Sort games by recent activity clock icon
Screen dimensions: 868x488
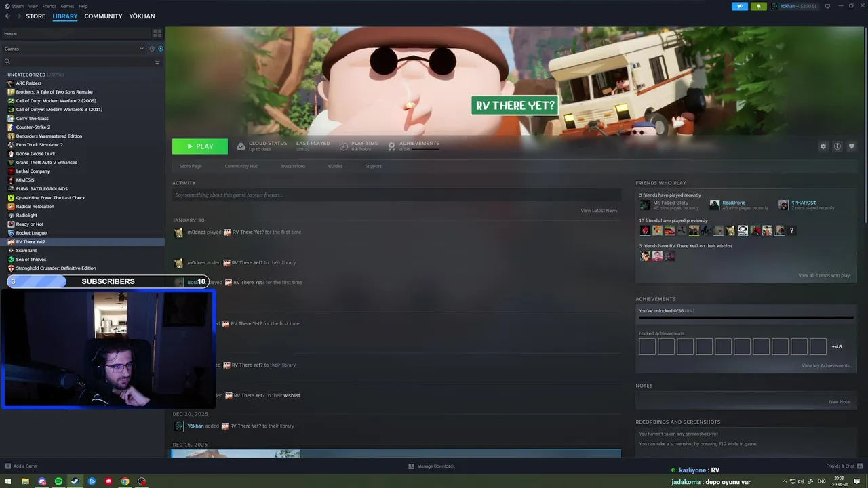151,49
